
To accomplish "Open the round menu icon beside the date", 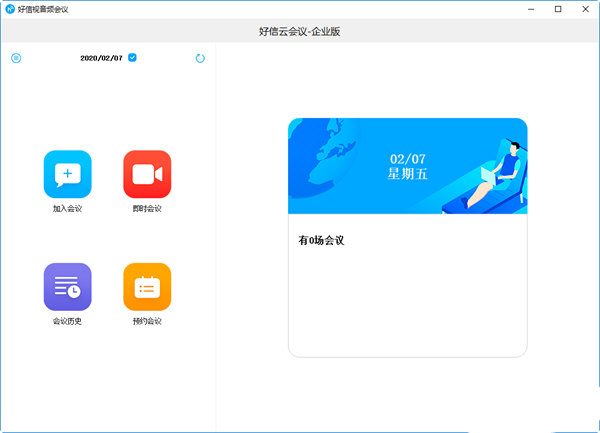I will point(16,58).
